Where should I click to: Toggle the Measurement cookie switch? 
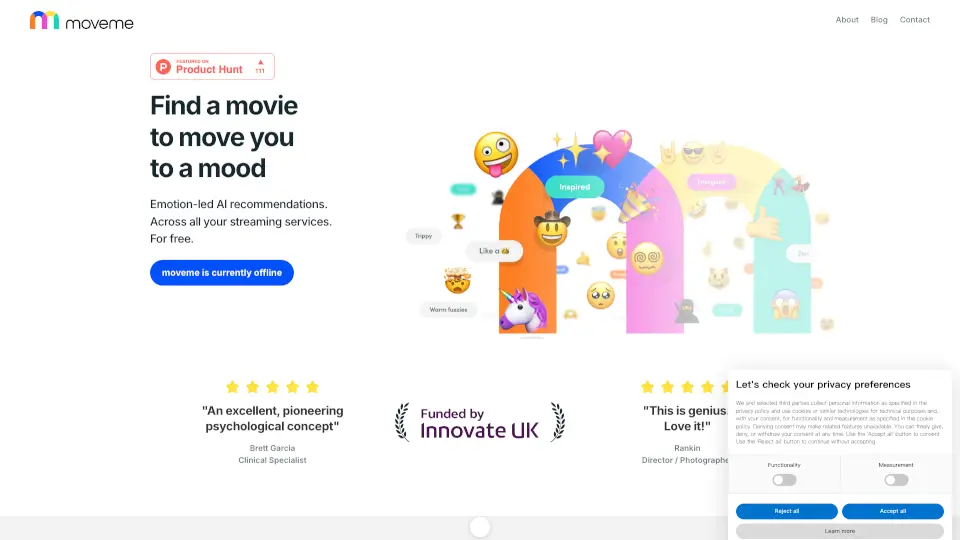[x=896, y=480]
